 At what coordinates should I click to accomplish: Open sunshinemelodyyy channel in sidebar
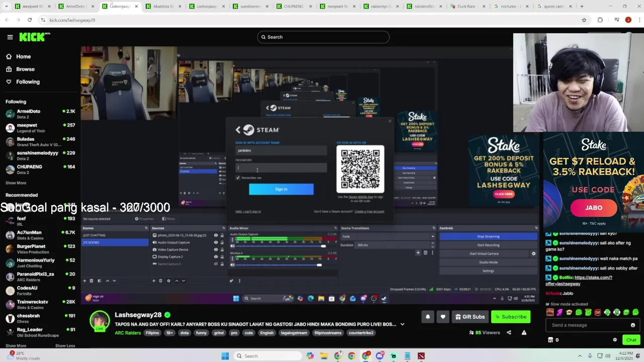(x=40, y=155)
